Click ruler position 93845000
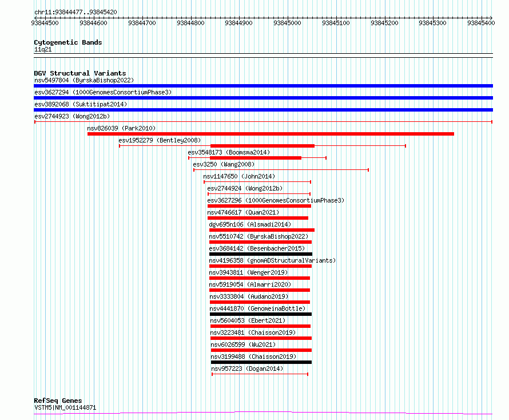The height and width of the screenshot is (420, 509). click(x=287, y=23)
